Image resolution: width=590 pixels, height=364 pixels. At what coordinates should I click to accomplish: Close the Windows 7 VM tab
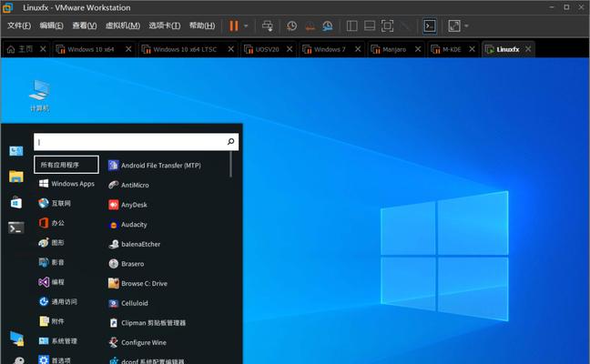[x=358, y=49]
